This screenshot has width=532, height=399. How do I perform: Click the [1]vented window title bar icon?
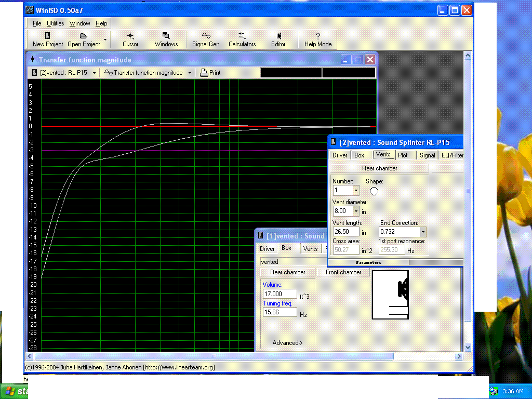[x=261, y=235]
